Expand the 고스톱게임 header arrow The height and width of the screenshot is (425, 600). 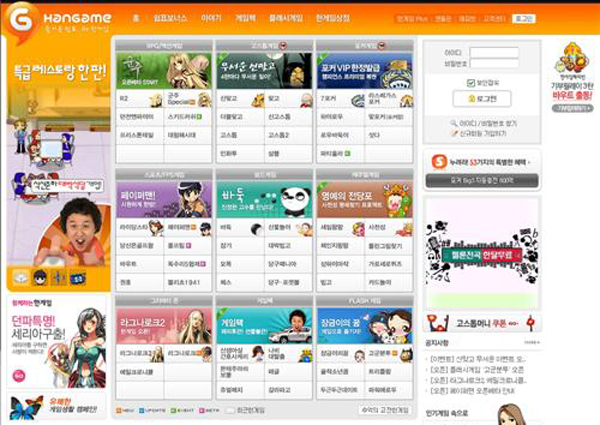[x=283, y=46]
